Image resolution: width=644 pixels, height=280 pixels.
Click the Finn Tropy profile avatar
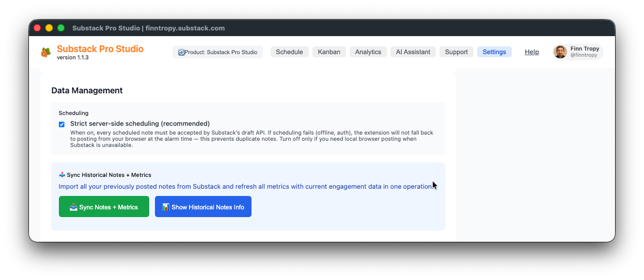coord(560,52)
